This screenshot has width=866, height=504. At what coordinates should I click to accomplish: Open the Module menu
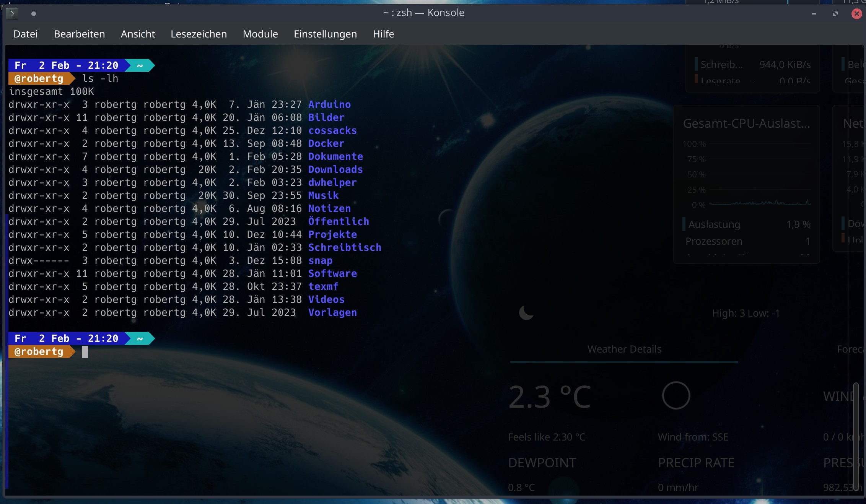point(260,34)
